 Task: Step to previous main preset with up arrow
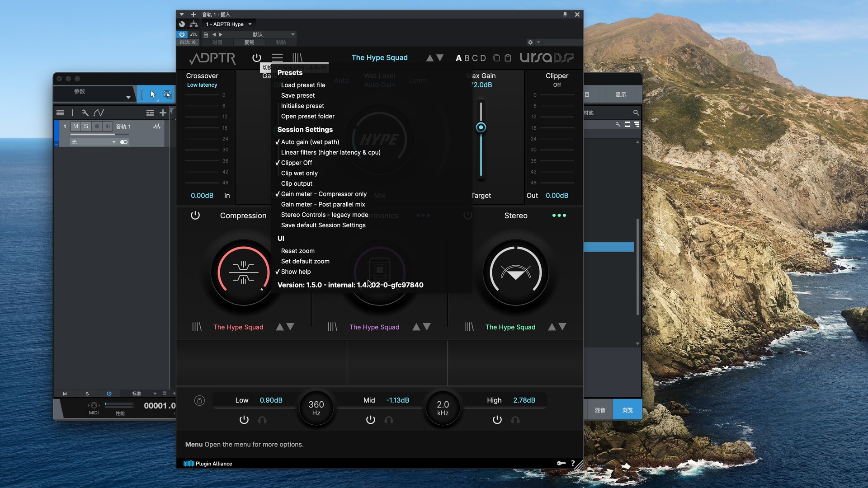pos(430,58)
